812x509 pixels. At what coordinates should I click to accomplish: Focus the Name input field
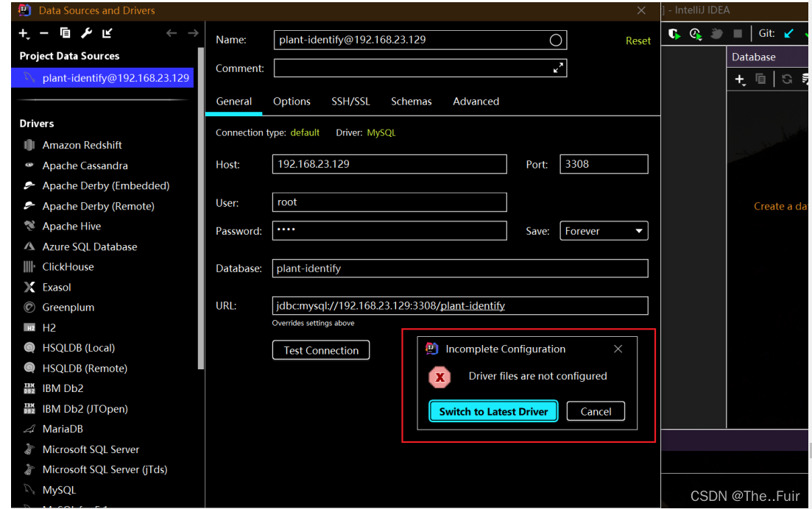coord(420,40)
